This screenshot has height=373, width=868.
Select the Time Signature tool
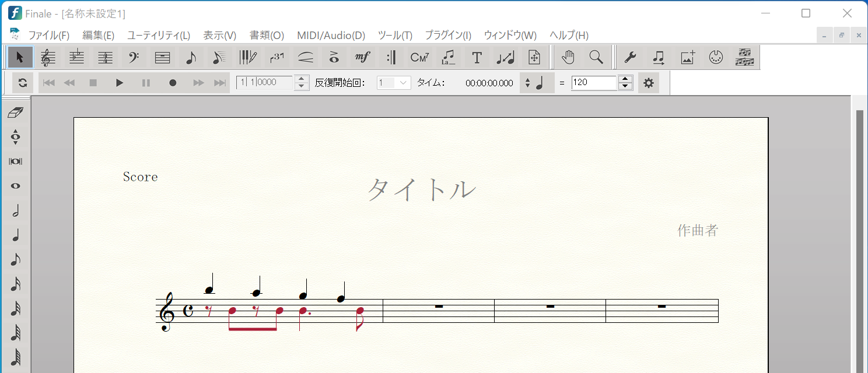point(106,57)
